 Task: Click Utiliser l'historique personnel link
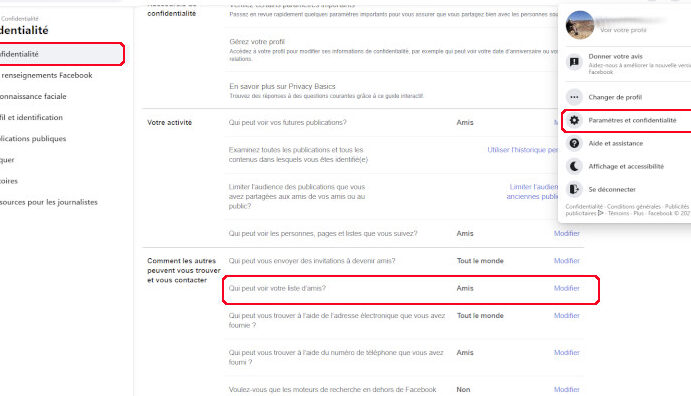(x=522, y=150)
